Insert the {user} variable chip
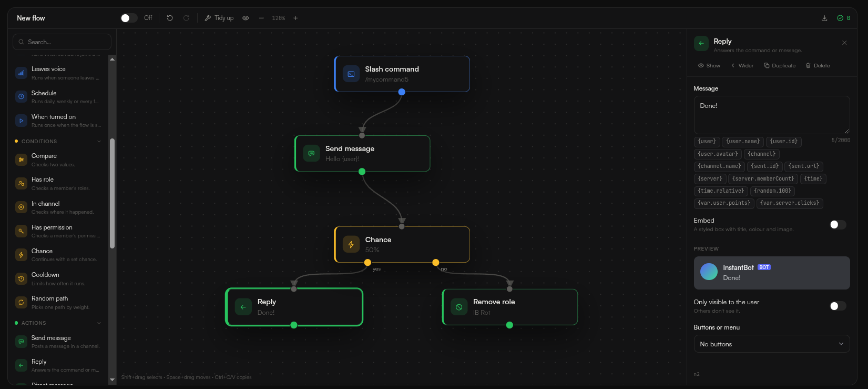 [707, 142]
